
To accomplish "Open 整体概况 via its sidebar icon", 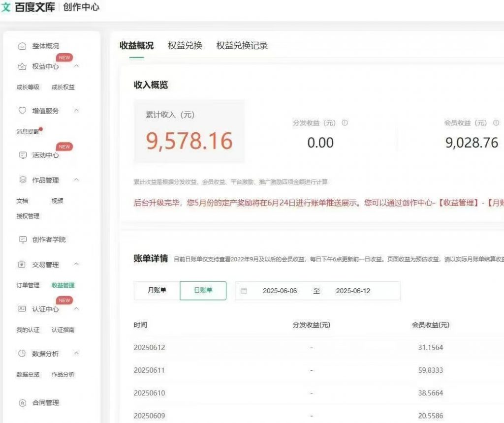I will pyautogui.click(x=22, y=46).
